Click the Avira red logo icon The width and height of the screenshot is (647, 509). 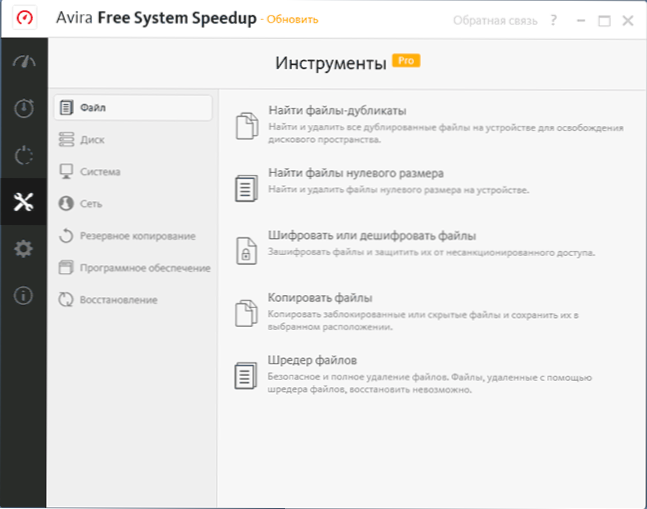[x=25, y=18]
